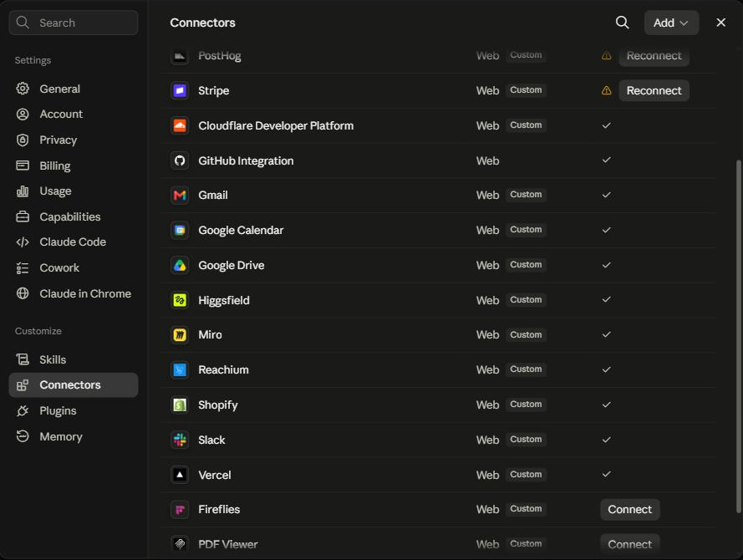This screenshot has width=743, height=560.
Task: Click the Stripe connector icon
Action: pos(180,90)
